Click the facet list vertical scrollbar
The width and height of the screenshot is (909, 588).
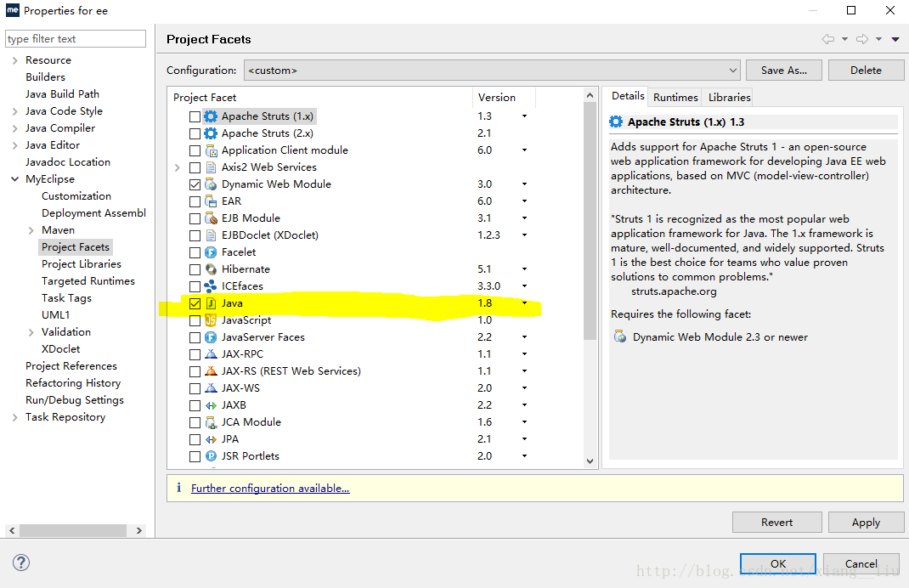(590, 220)
